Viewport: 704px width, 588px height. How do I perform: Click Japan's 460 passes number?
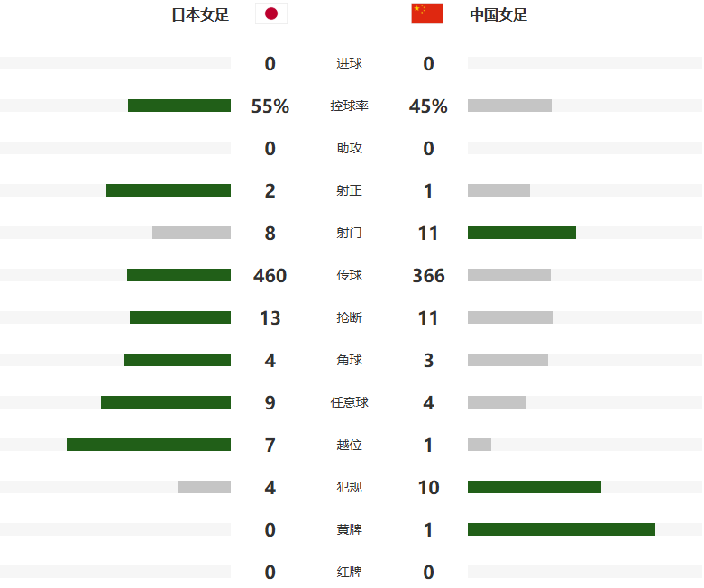(x=270, y=275)
